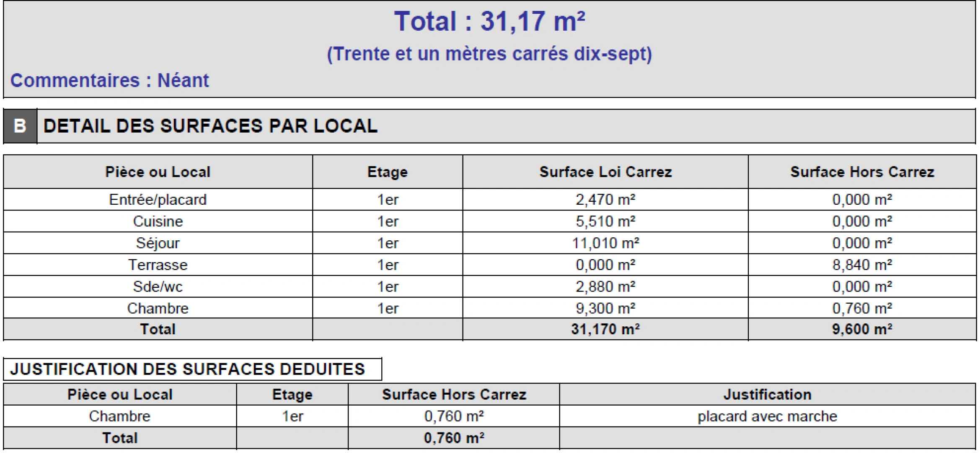Select the "DETAIL DES SURFACES PAR LOCAL" title
Screen dimensions: 980x453
210,126
